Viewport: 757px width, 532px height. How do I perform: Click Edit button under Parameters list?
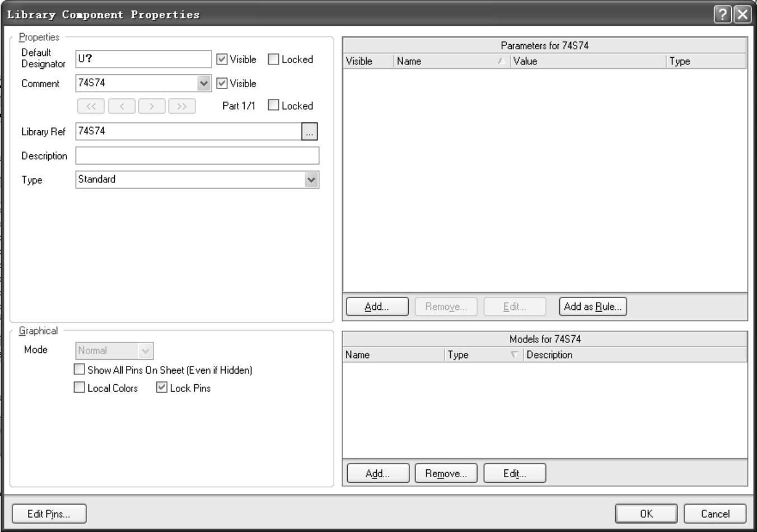point(515,307)
